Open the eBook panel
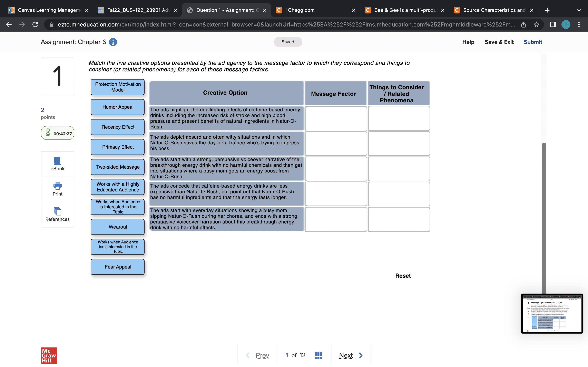Image resolution: width=588 pixels, height=367 pixels. coord(57,164)
